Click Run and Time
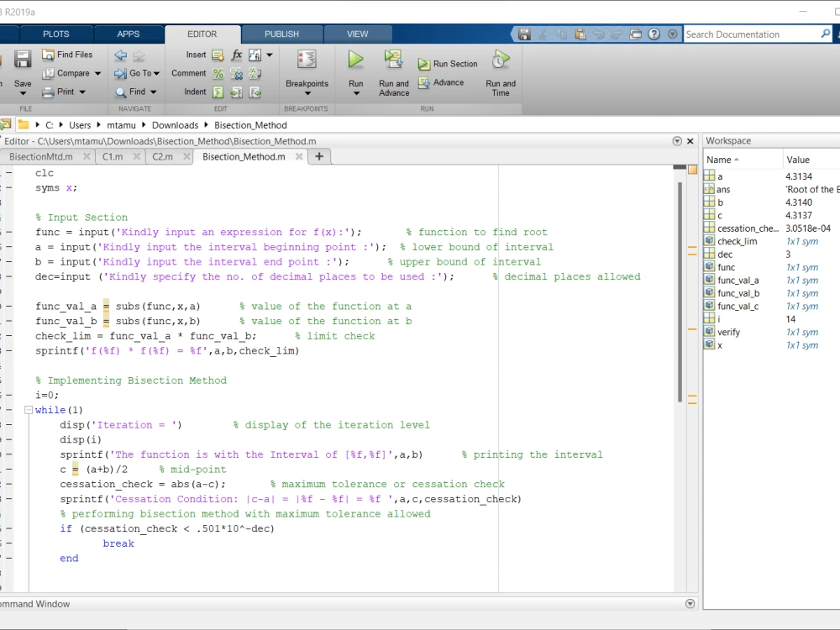840x630 pixels. pos(501,73)
